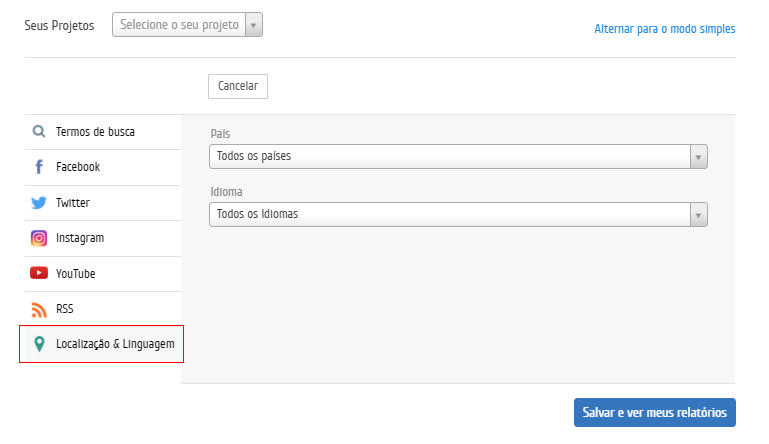Open the Termos de busca tab label

point(95,131)
